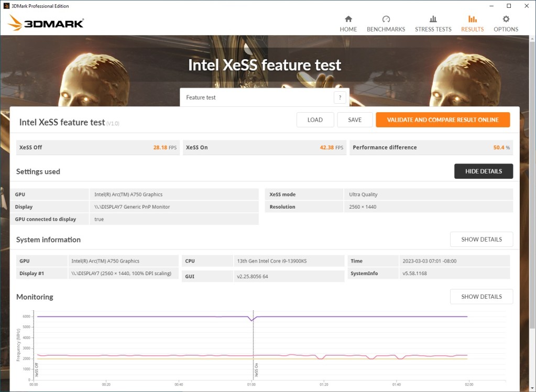Image resolution: width=536 pixels, height=392 pixels.
Task: Click System information GPU Arc A750 value
Action: 105,261
